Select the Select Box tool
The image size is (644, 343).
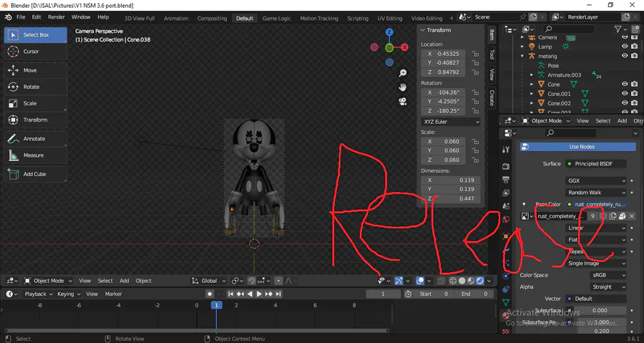coord(36,35)
